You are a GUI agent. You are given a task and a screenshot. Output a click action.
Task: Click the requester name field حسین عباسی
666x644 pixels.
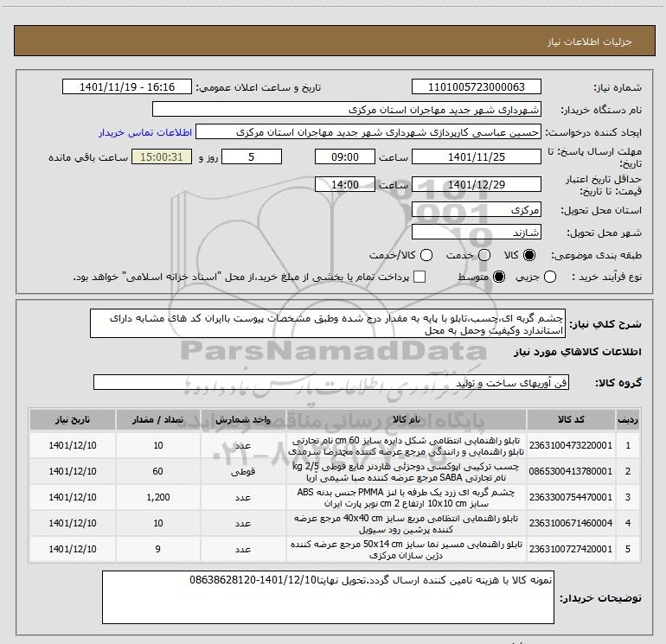point(368,132)
